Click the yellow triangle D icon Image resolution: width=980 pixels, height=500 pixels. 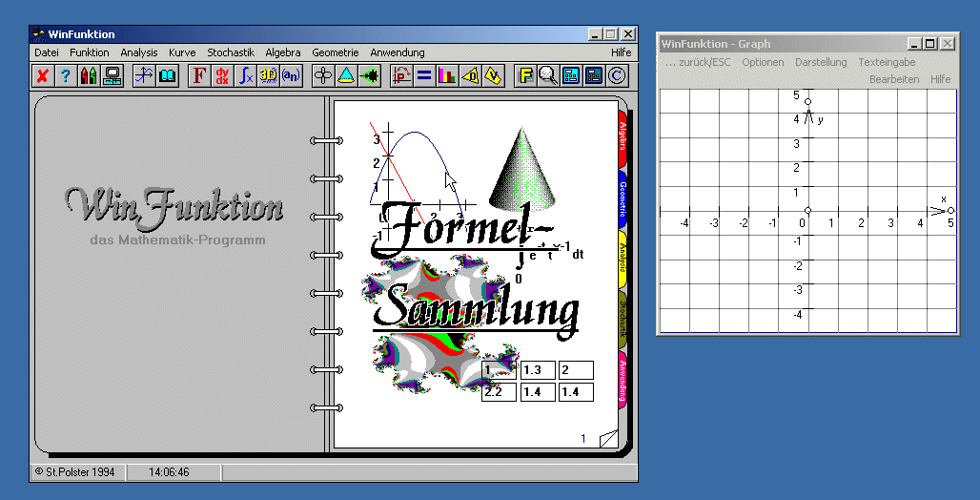coord(470,75)
